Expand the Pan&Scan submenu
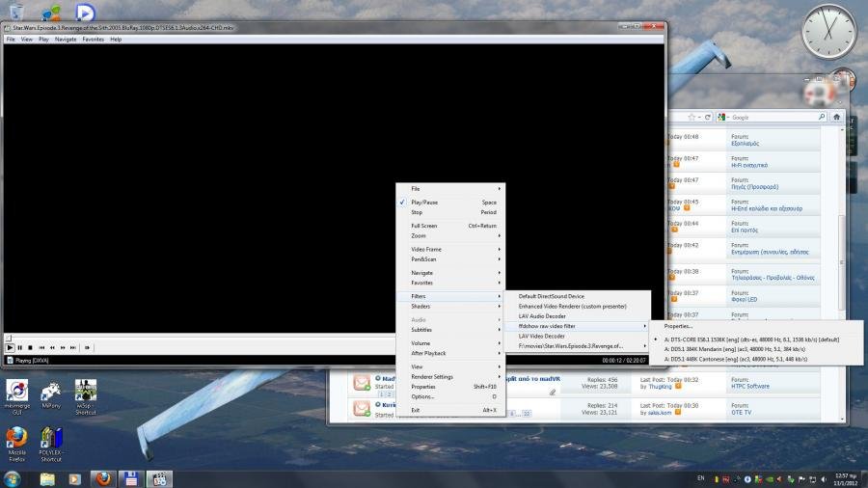The width and height of the screenshot is (868, 488). [x=450, y=259]
